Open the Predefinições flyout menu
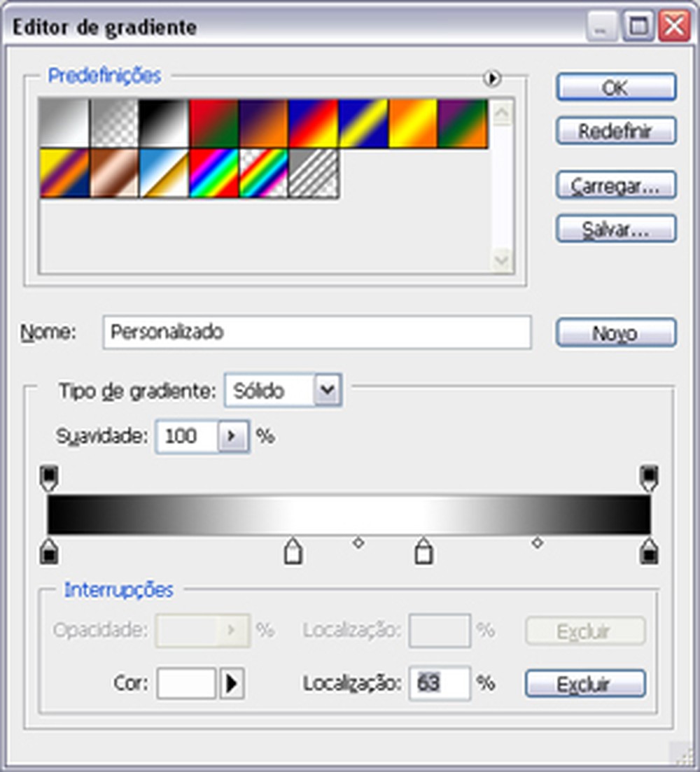Viewport: 700px width, 772px height. (493, 78)
